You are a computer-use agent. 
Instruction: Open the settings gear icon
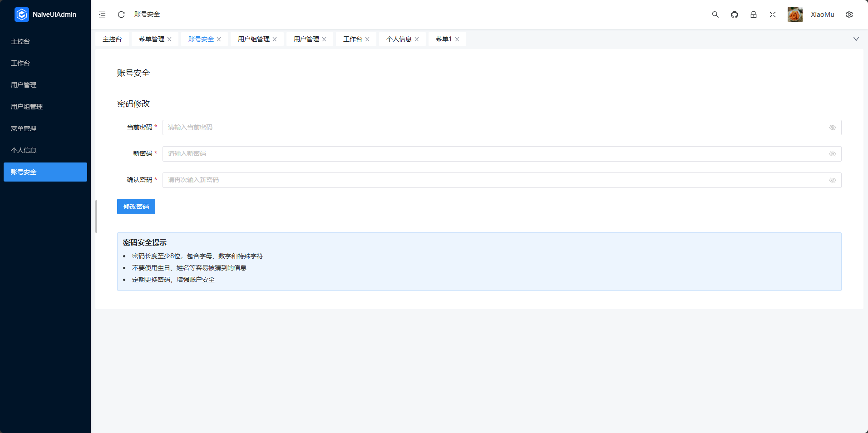tap(849, 15)
